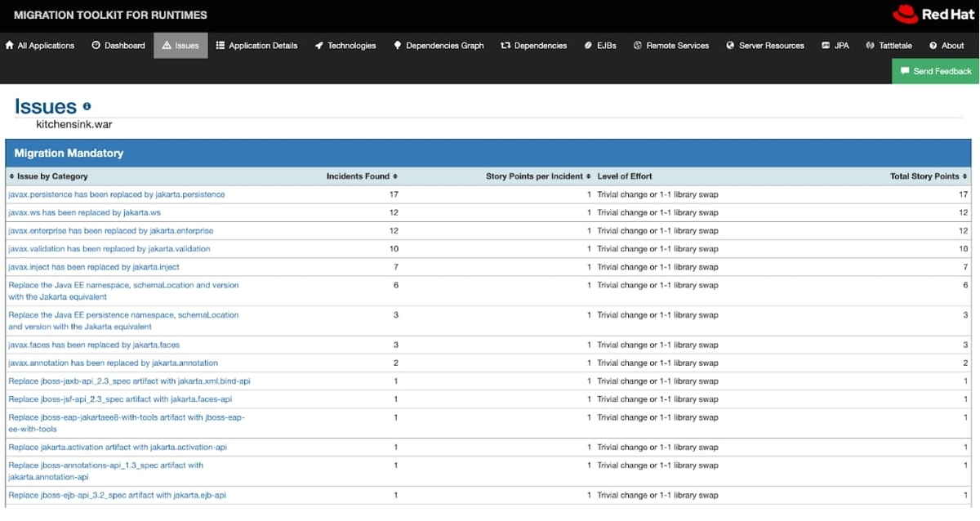Open the javax.persistence replacement issue link
The width and height of the screenshot is (980, 521).
tap(116, 194)
